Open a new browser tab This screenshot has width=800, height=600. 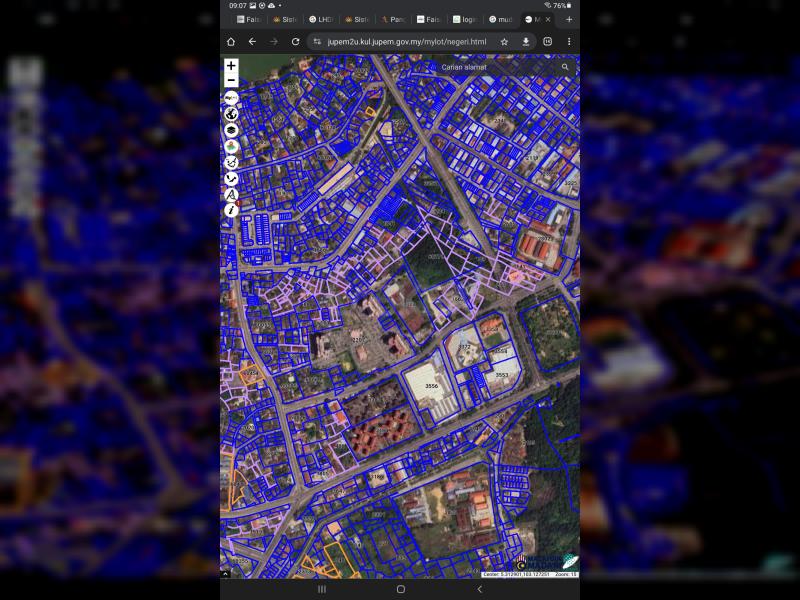(x=569, y=19)
